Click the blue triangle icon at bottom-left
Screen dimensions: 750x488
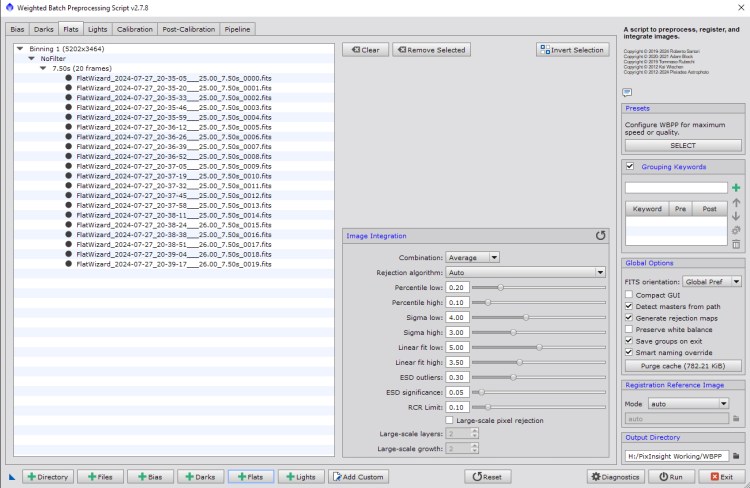point(12,478)
